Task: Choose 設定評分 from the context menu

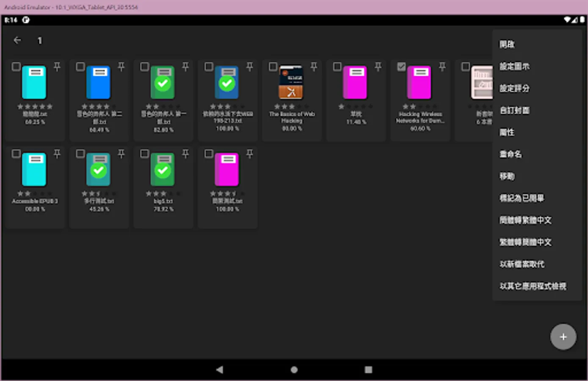Action: [x=537, y=88]
